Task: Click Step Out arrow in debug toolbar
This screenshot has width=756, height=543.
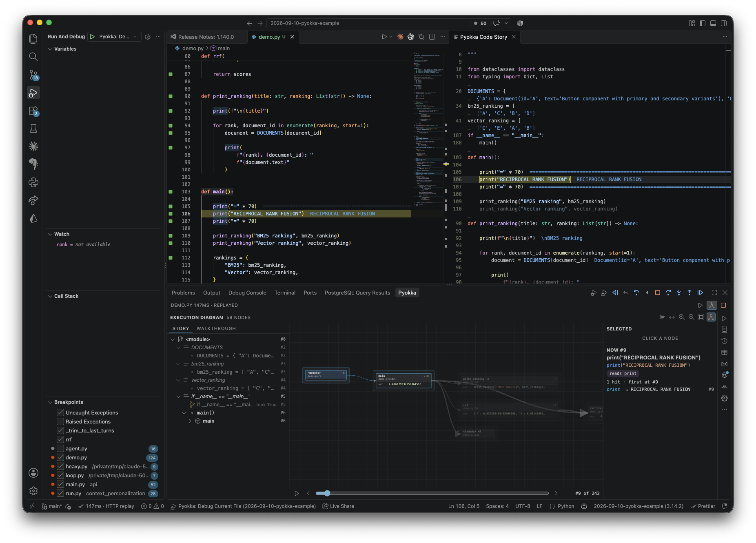Action: (x=689, y=293)
